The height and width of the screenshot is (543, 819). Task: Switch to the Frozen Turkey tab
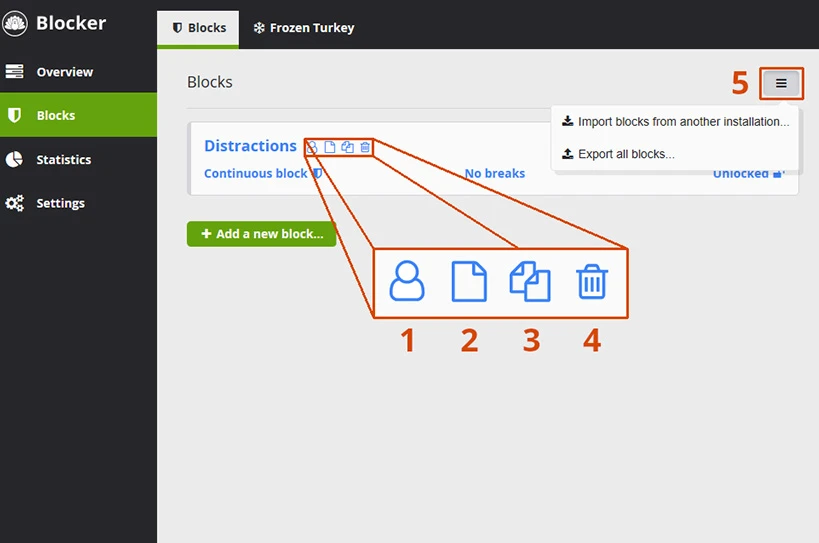click(x=303, y=28)
